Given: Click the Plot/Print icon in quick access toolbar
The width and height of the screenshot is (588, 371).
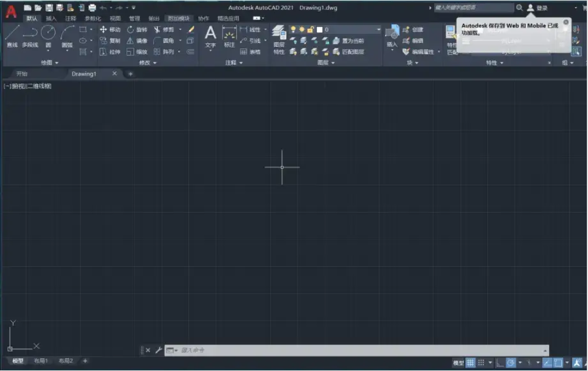Looking at the screenshot, I should tap(92, 8).
